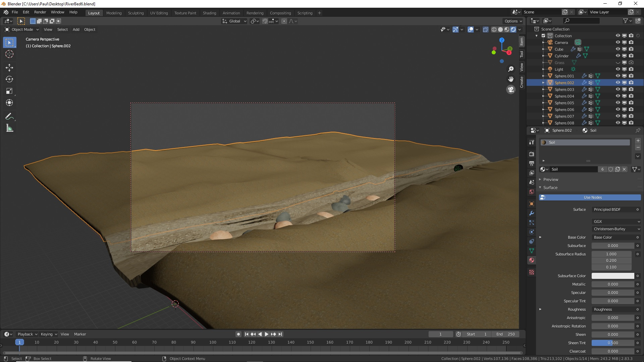Select the Annotate tool
644x362 pixels.
tap(9, 117)
